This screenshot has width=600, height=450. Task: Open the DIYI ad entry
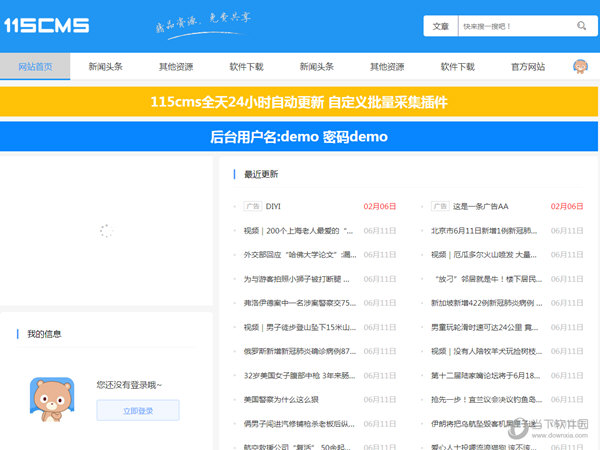273,207
